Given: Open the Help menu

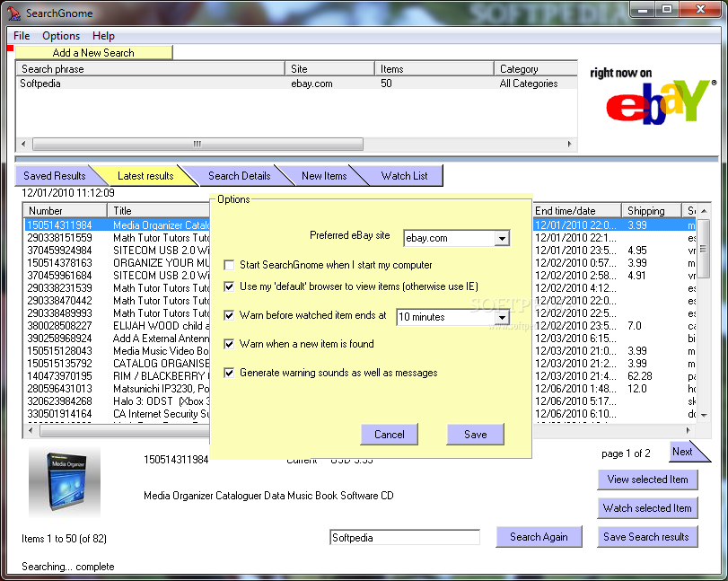Looking at the screenshot, I should (x=103, y=36).
